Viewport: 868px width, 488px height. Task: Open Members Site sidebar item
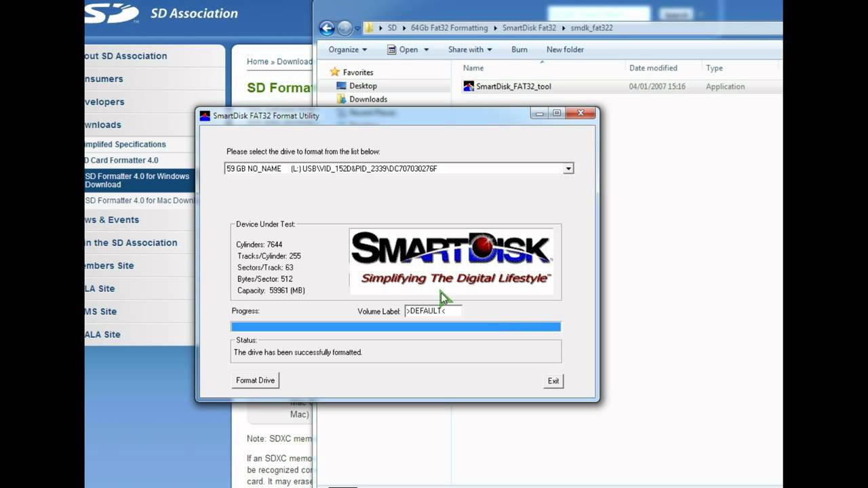109,266
